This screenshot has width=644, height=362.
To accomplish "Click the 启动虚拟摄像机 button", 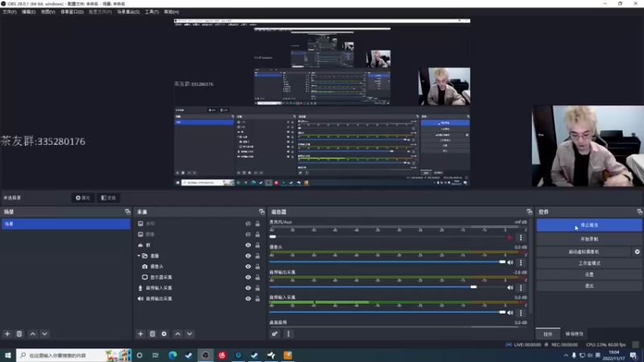I will tap(584, 252).
